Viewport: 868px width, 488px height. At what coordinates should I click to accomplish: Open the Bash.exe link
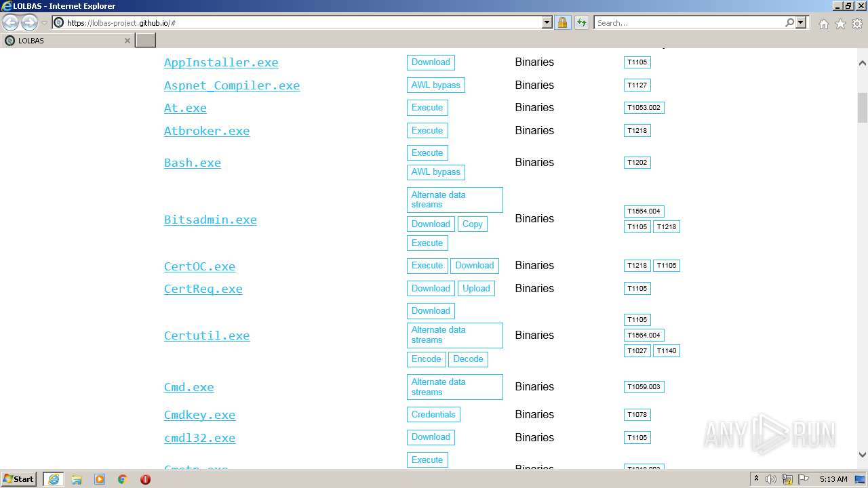(193, 163)
